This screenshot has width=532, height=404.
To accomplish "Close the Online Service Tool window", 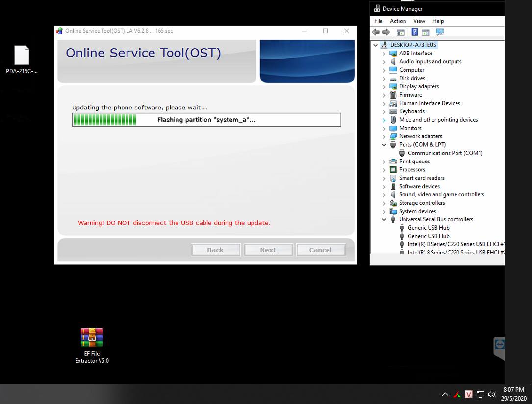I will click(x=346, y=31).
